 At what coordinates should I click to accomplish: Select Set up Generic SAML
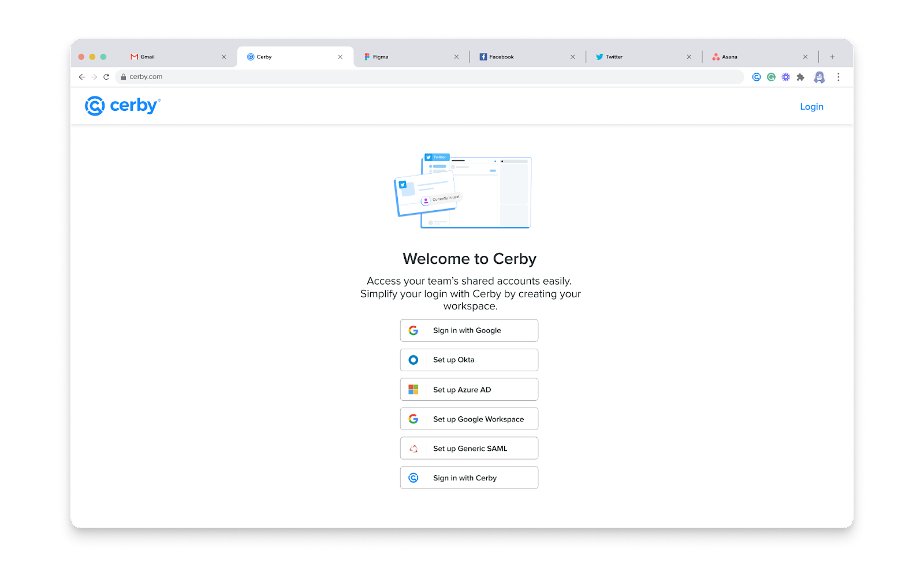469,449
